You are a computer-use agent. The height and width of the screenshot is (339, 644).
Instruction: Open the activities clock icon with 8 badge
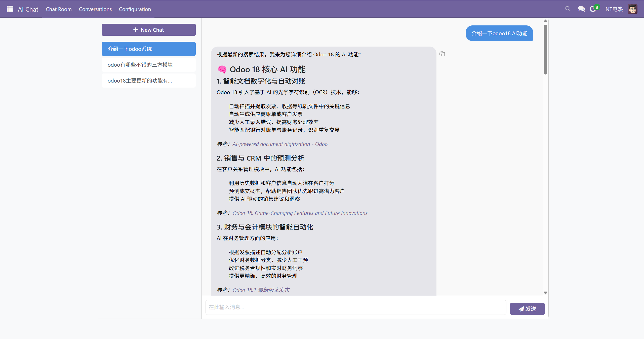tap(593, 9)
